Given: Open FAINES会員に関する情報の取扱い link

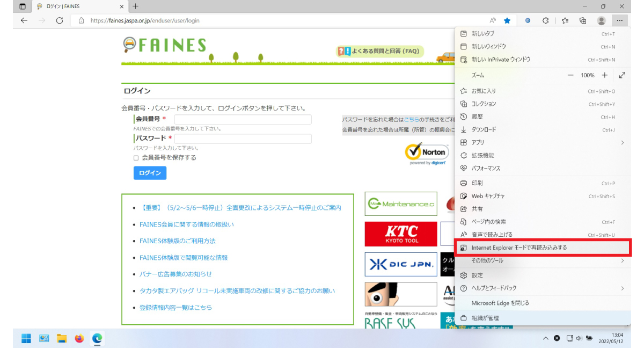Looking at the screenshot, I should pos(187,224).
